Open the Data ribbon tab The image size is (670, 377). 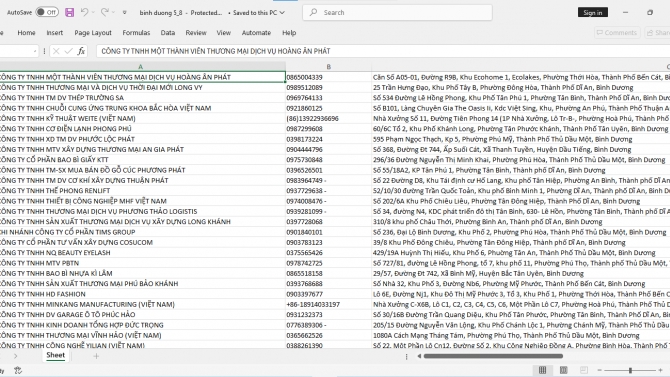(x=168, y=32)
